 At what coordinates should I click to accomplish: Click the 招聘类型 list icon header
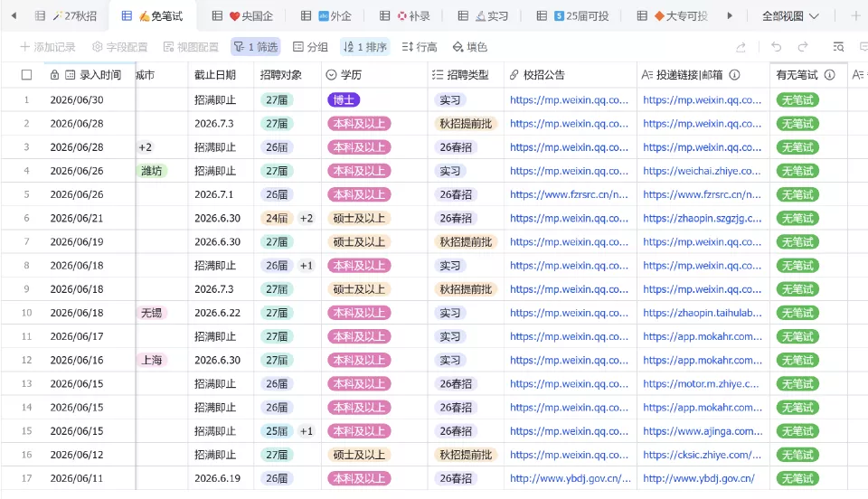438,75
